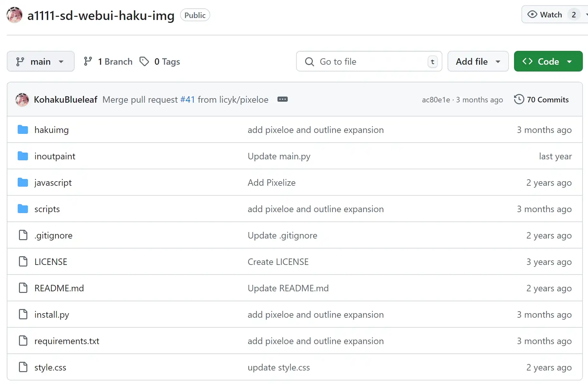Open the a1111-sd-webui-haku-img repository title link
Viewport: 588px width, 384px height.
tap(101, 15)
